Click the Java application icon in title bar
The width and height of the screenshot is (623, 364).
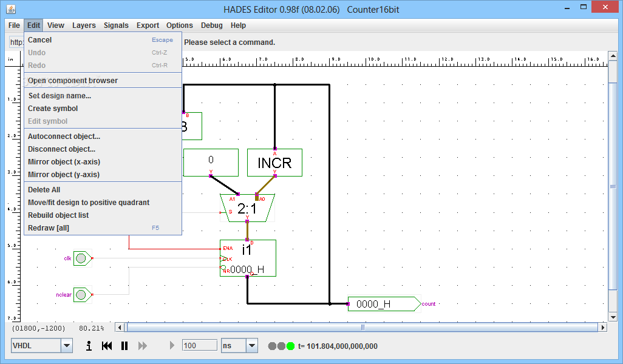click(x=11, y=9)
